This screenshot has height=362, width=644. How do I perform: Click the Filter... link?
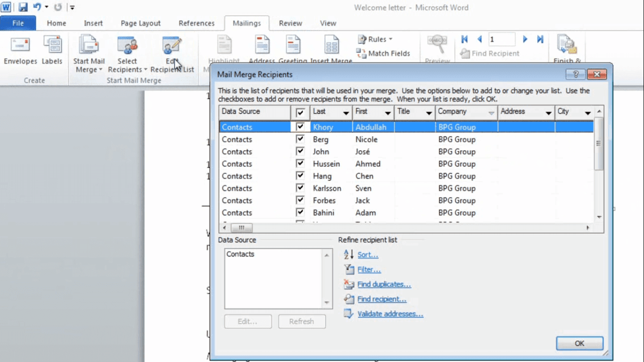click(369, 270)
